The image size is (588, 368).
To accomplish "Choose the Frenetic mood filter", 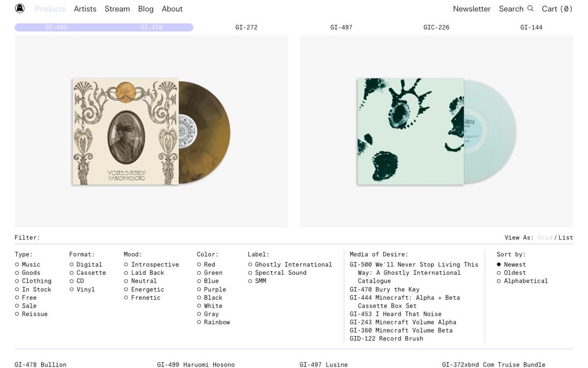I will click(x=142, y=298).
